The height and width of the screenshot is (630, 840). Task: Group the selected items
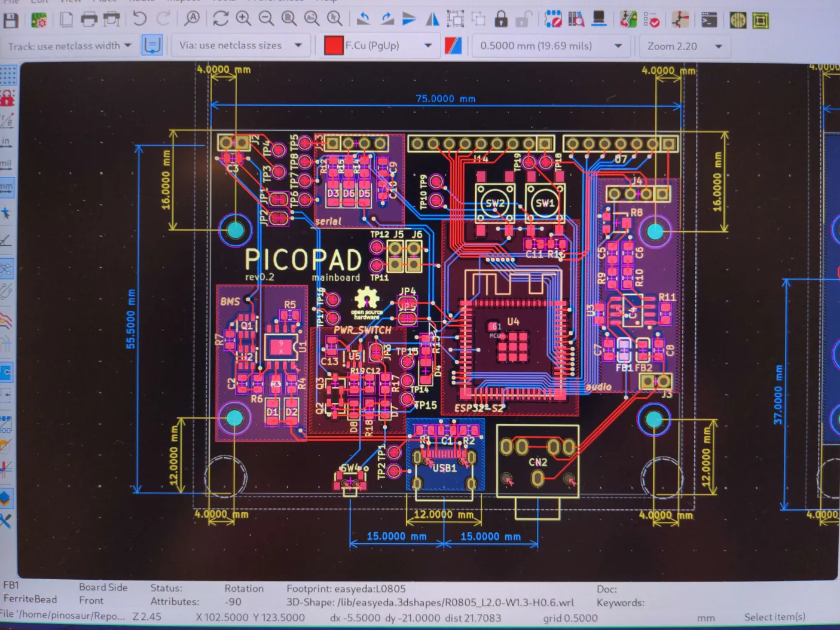click(x=456, y=19)
